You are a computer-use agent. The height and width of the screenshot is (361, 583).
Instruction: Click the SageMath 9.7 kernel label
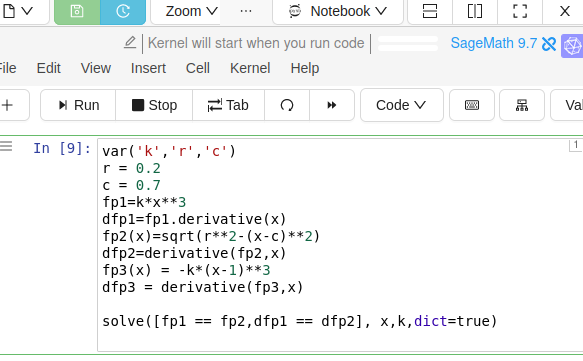point(493,43)
